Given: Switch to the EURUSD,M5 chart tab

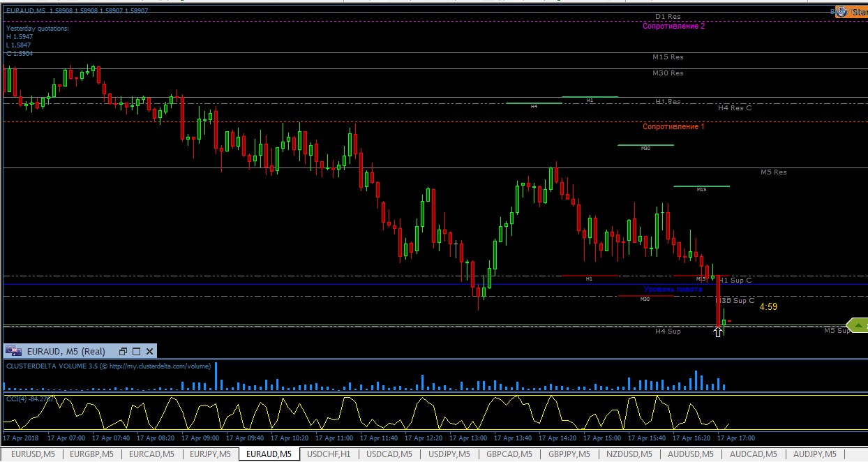Looking at the screenshot, I should point(31,454).
